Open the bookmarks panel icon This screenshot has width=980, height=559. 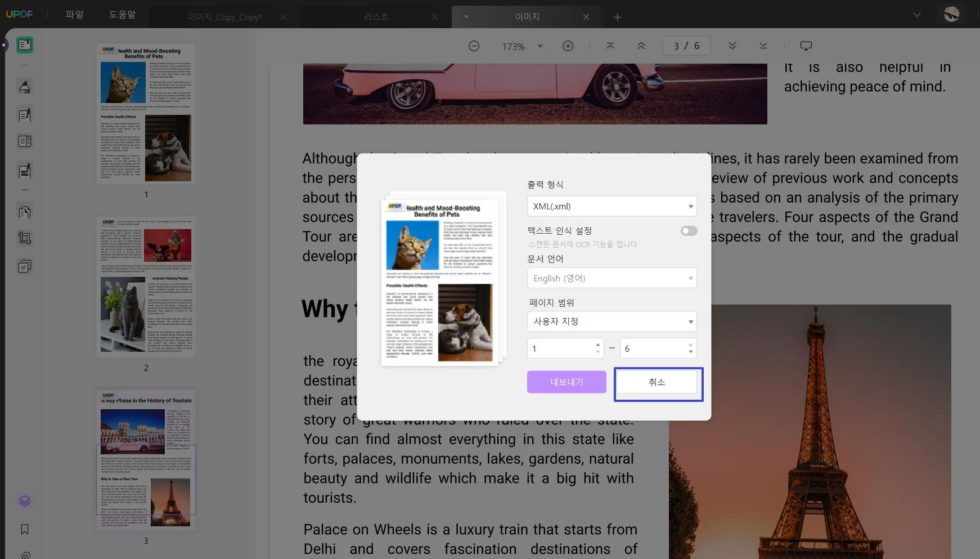tap(25, 529)
